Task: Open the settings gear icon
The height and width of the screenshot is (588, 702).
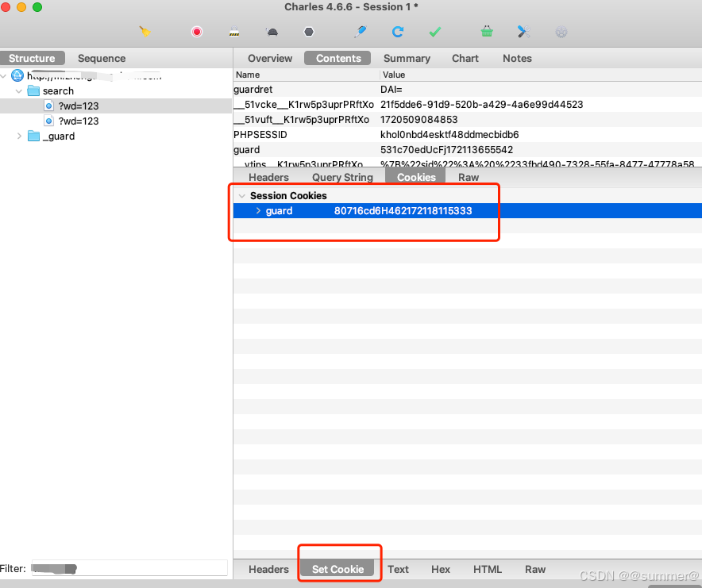Action: (x=561, y=32)
